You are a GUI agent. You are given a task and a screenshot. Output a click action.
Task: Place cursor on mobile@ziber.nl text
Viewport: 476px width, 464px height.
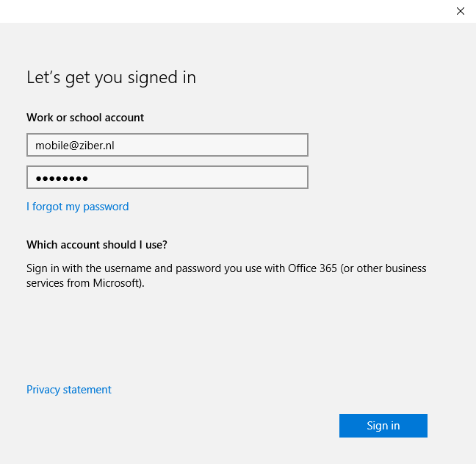(x=75, y=146)
